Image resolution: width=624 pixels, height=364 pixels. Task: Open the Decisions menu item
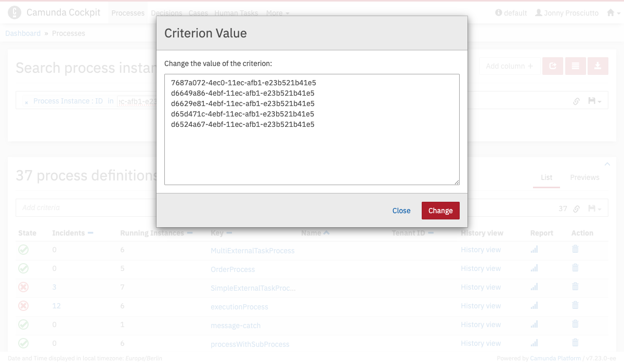(x=166, y=13)
